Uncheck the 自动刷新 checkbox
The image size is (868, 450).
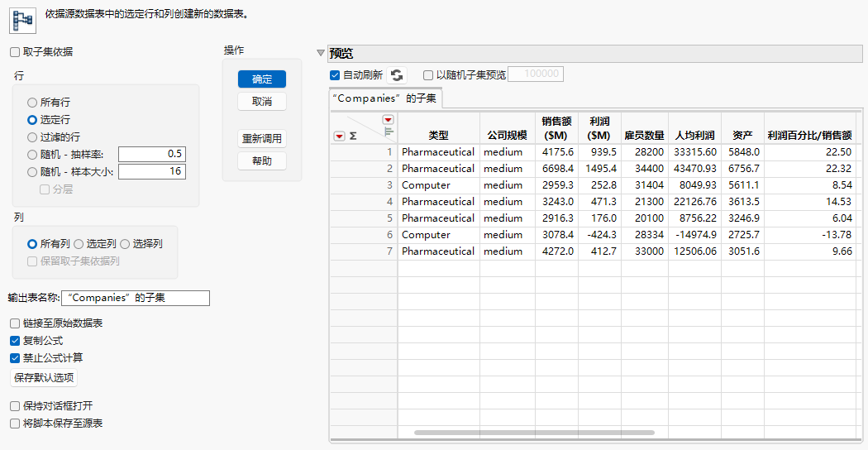334,74
